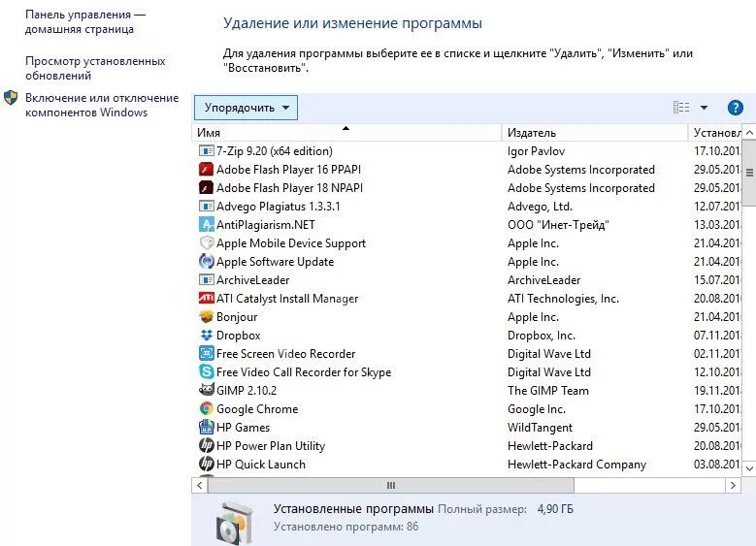
Task: Select the ArchiveLeader program name
Action: click(252, 280)
